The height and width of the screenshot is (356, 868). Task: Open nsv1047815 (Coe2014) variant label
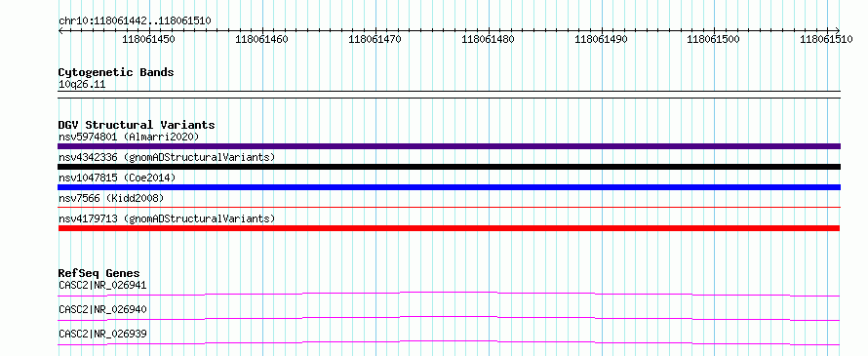click(x=117, y=178)
